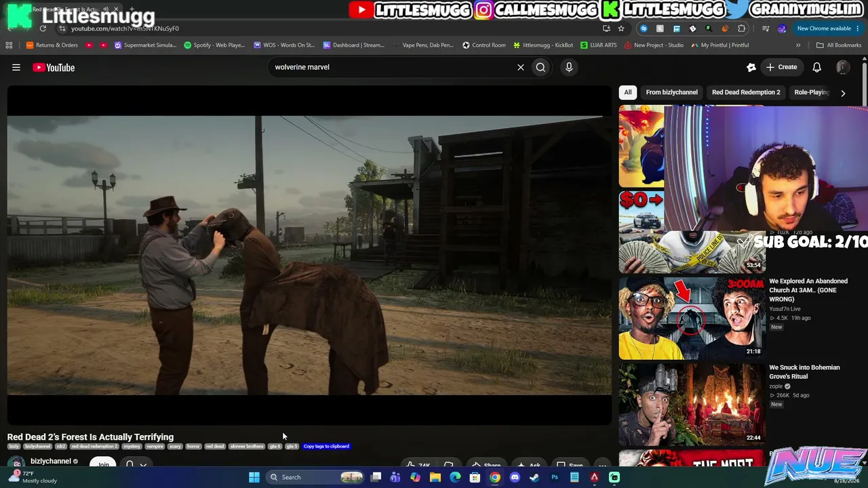Image resolution: width=868 pixels, height=488 pixels.
Task: Open the WOS - Words On St... bookmark
Action: click(284, 45)
